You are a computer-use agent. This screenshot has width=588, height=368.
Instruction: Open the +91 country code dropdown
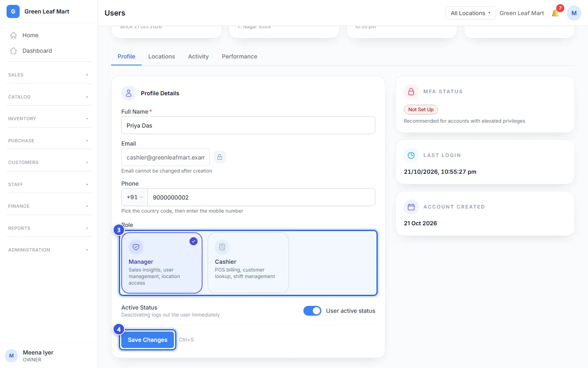point(135,197)
